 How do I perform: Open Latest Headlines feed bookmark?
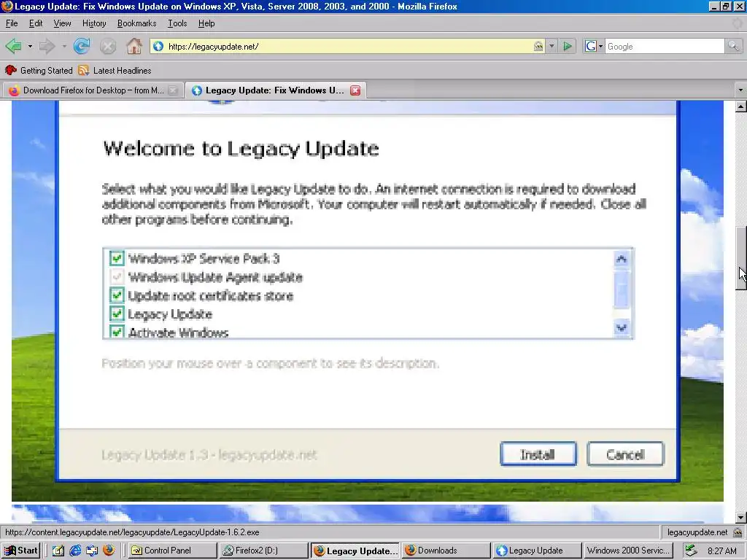point(115,71)
